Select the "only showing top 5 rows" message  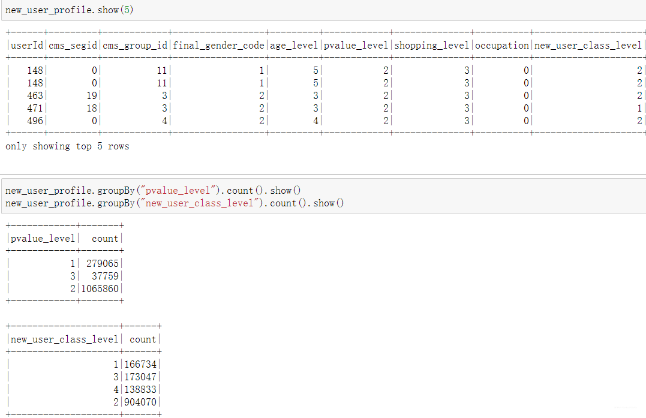[x=67, y=146]
